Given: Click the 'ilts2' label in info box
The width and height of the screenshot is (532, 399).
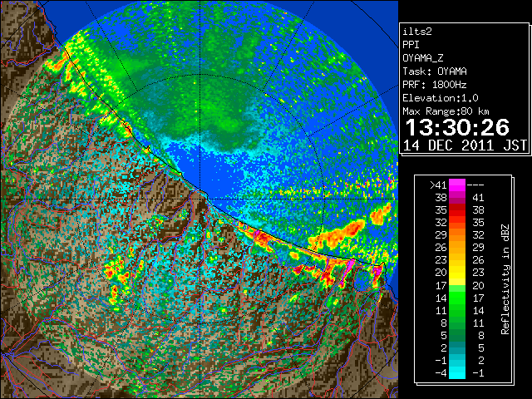Looking at the screenshot, I should (x=417, y=32).
